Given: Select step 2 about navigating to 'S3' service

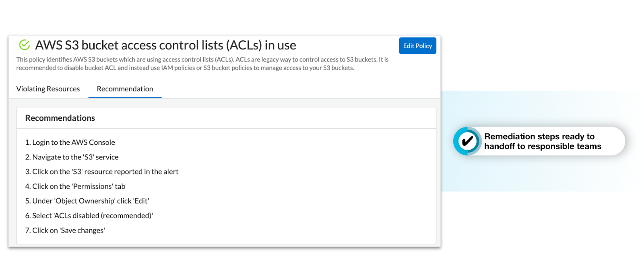Looking at the screenshot, I should pos(72,157).
